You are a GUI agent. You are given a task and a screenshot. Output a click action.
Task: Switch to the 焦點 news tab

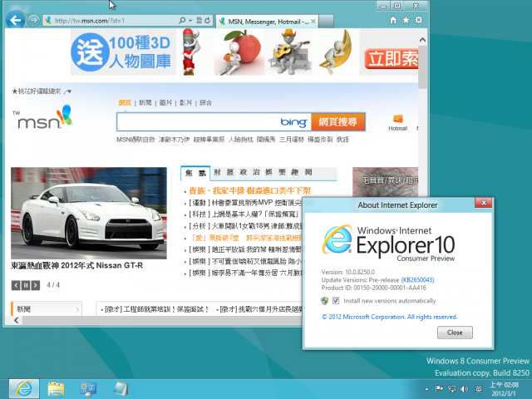195,173
